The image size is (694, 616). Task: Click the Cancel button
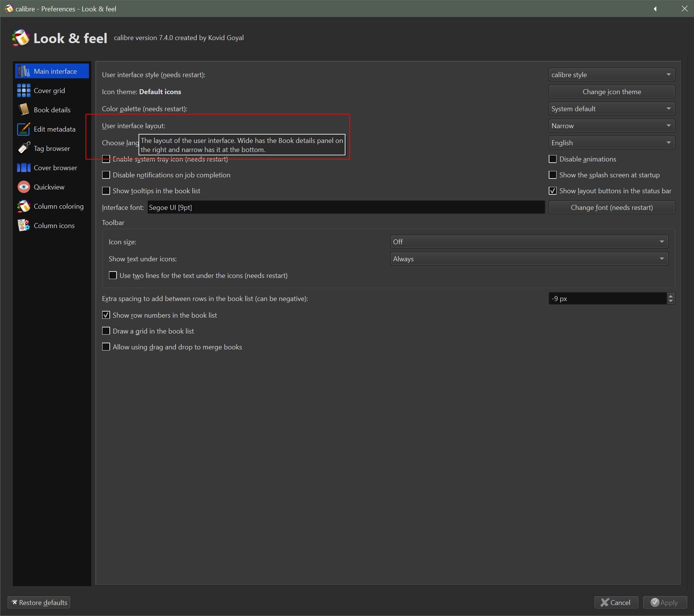[616, 602]
